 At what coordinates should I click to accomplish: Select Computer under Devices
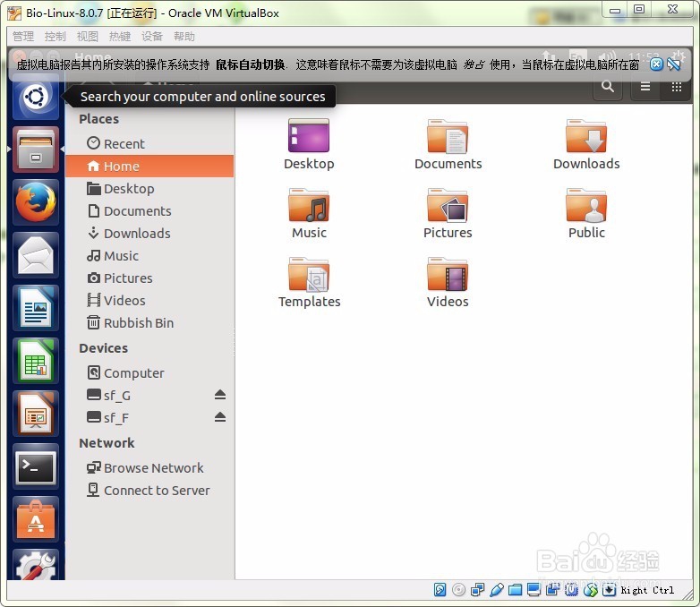pyautogui.click(x=149, y=373)
